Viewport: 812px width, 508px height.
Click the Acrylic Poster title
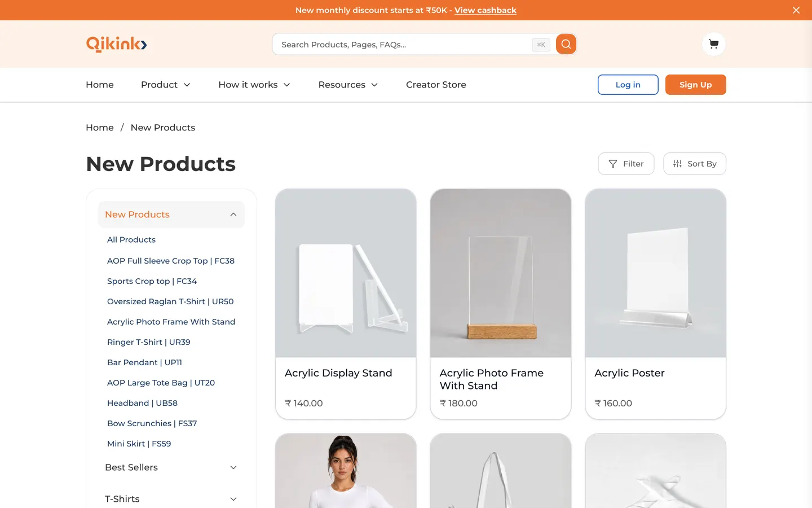[x=629, y=373]
